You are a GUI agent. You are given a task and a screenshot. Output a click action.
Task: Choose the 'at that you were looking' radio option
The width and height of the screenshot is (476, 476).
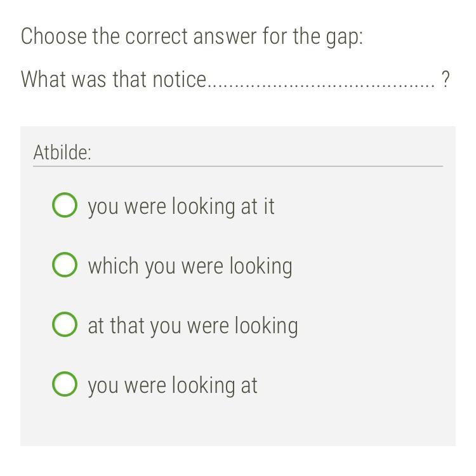click(64, 325)
